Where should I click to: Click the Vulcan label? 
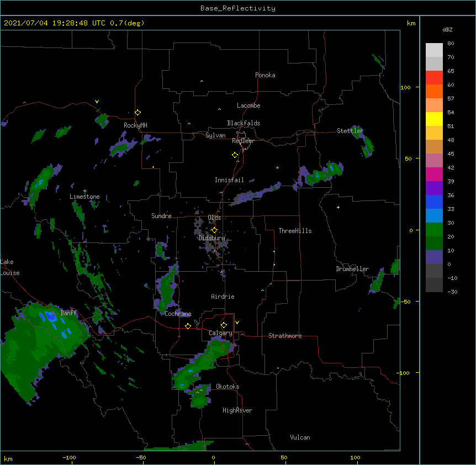click(300, 437)
